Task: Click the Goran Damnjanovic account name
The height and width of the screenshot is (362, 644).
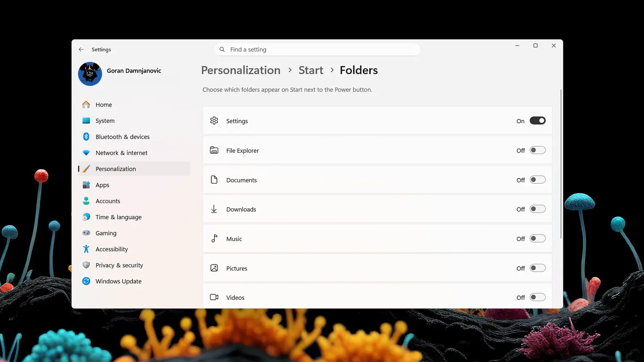Action: pos(134,71)
